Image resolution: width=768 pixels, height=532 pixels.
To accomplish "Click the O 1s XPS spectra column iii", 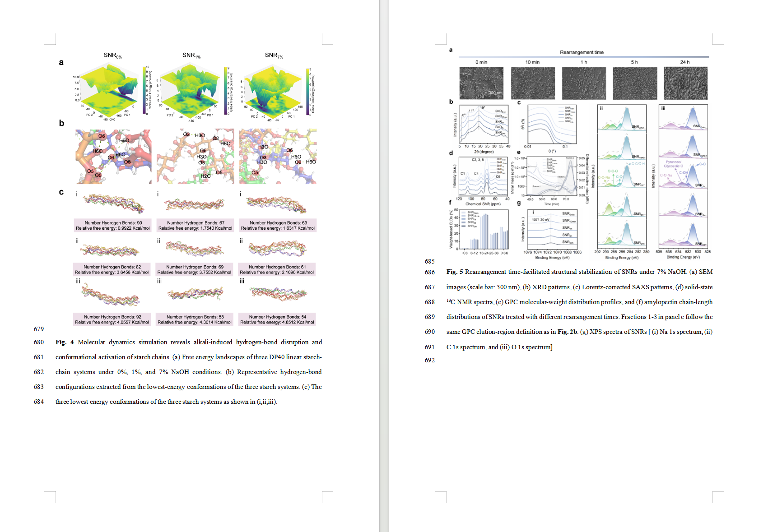I will click(x=684, y=177).
